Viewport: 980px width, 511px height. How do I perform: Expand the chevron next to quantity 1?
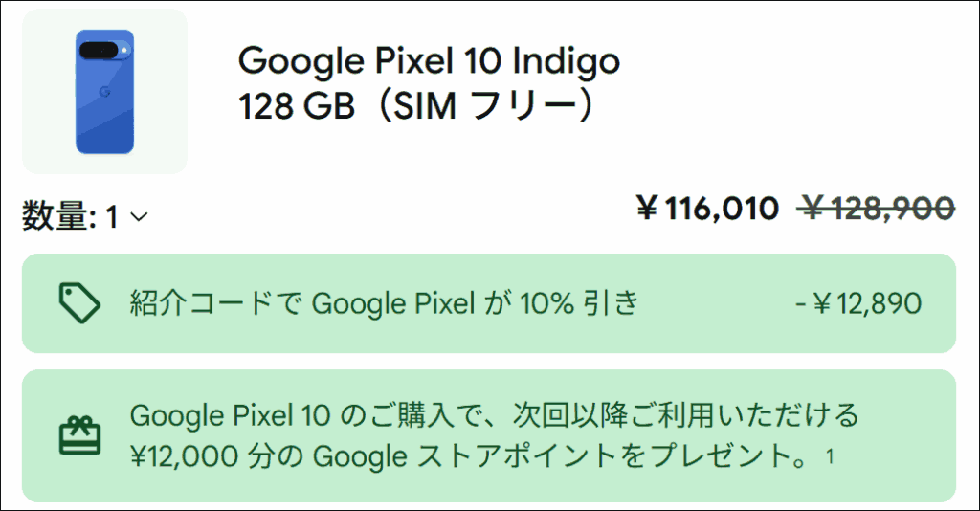(x=138, y=218)
